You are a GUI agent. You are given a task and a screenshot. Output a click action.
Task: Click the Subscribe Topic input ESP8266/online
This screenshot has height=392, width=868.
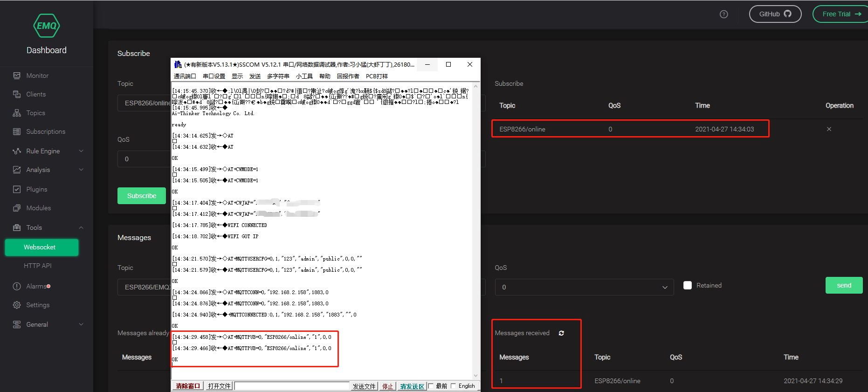[x=144, y=103]
